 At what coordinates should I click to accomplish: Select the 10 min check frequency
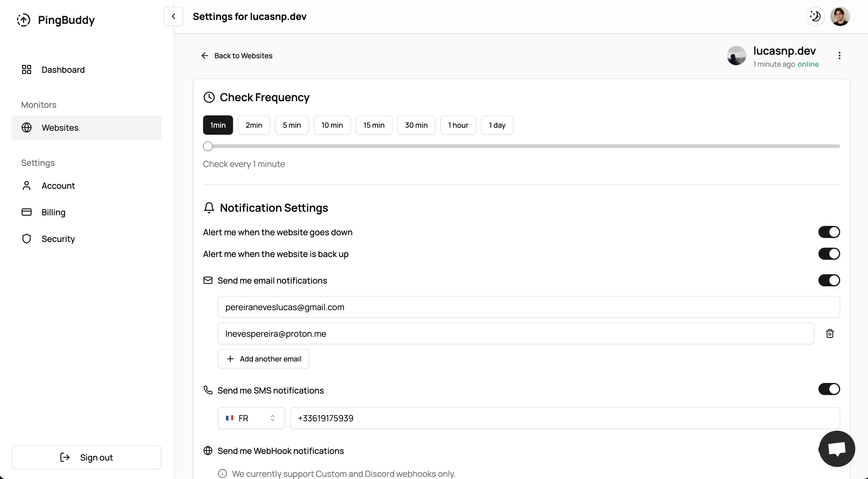tap(332, 125)
